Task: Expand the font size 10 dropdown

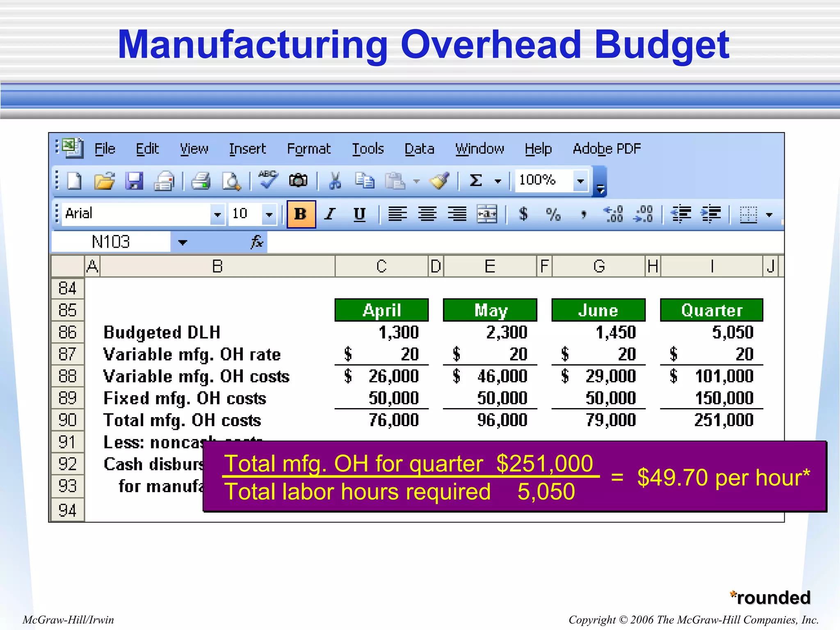Action: (x=269, y=214)
